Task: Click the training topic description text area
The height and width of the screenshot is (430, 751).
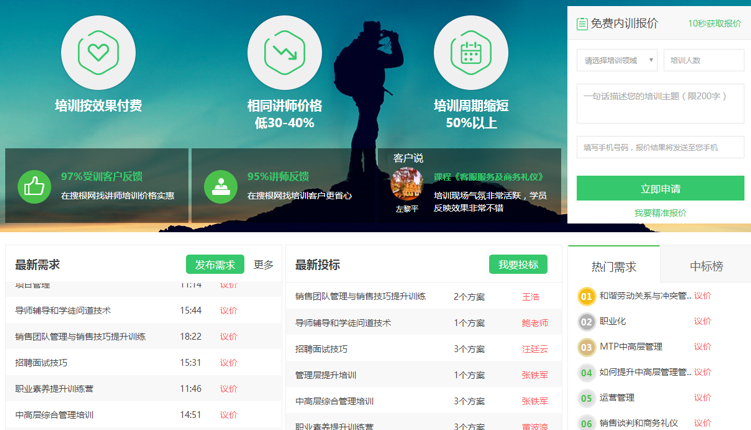Action: [660, 104]
